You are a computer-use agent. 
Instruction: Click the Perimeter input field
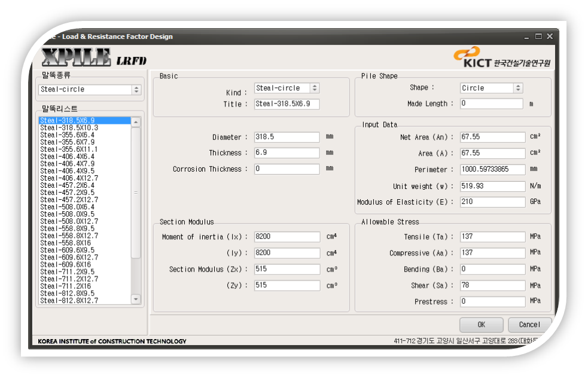pos(493,169)
